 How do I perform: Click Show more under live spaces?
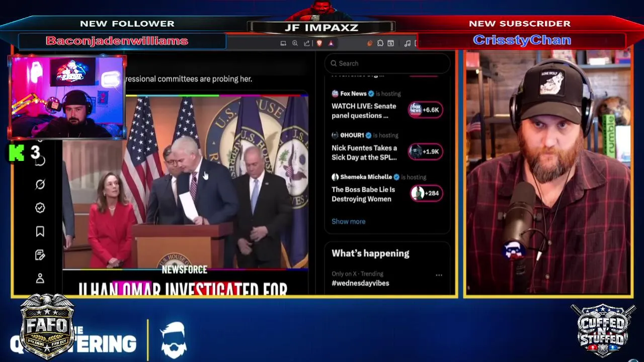pos(349,221)
